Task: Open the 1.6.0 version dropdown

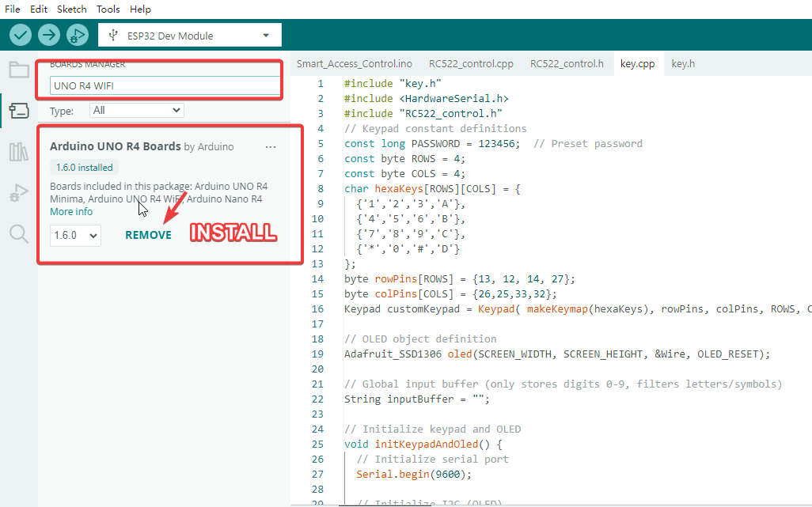Action: [76, 236]
